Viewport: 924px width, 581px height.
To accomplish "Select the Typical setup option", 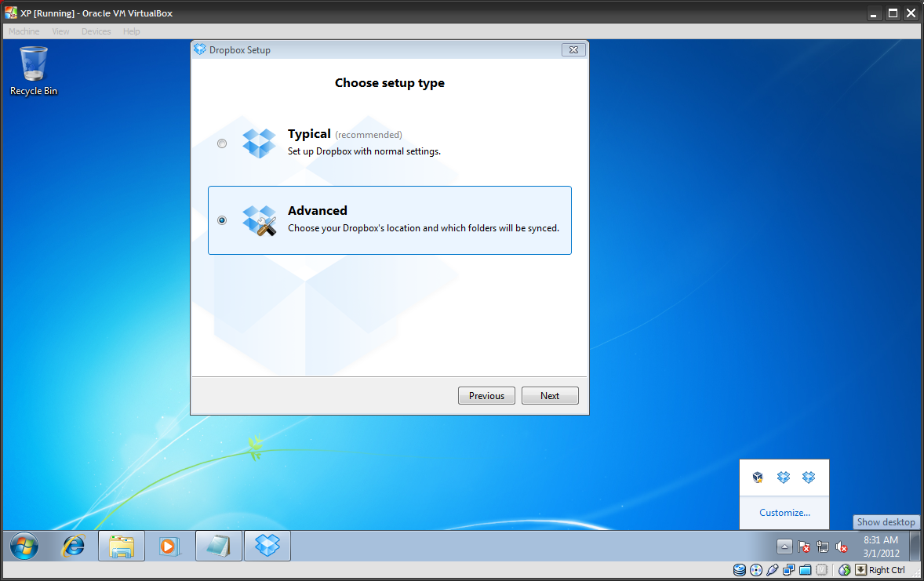I will pyautogui.click(x=222, y=143).
